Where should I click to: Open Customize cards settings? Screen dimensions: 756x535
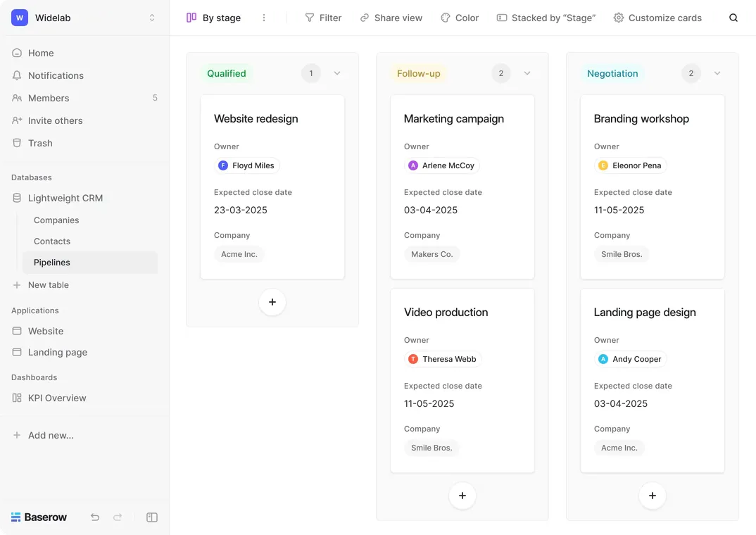[657, 18]
